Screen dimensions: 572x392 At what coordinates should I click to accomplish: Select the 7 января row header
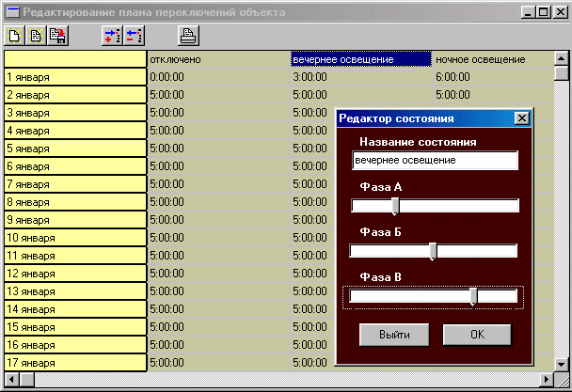[75, 184]
